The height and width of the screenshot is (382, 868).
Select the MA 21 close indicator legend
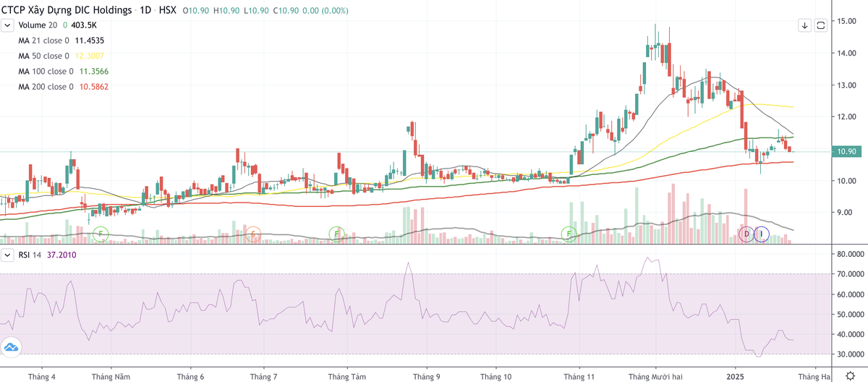click(43, 41)
